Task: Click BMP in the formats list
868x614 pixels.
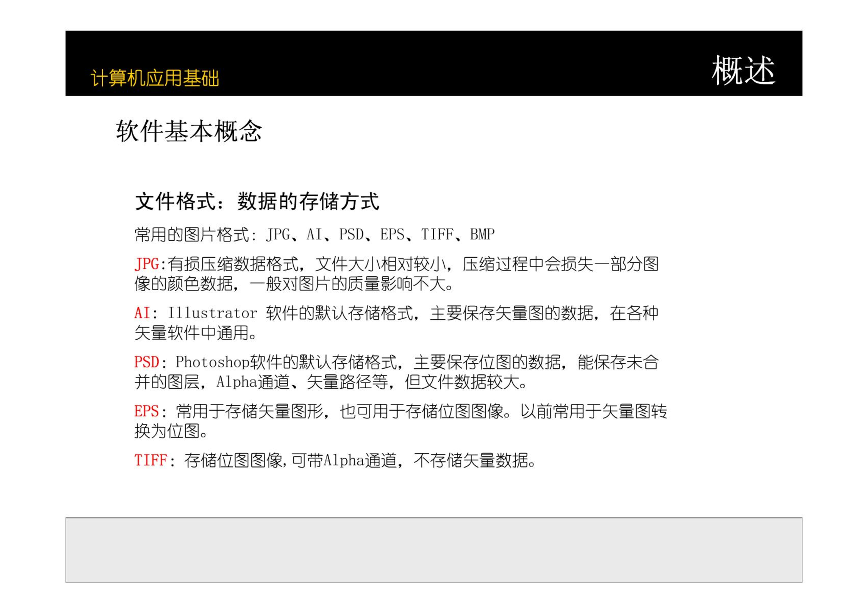Action: (x=482, y=234)
